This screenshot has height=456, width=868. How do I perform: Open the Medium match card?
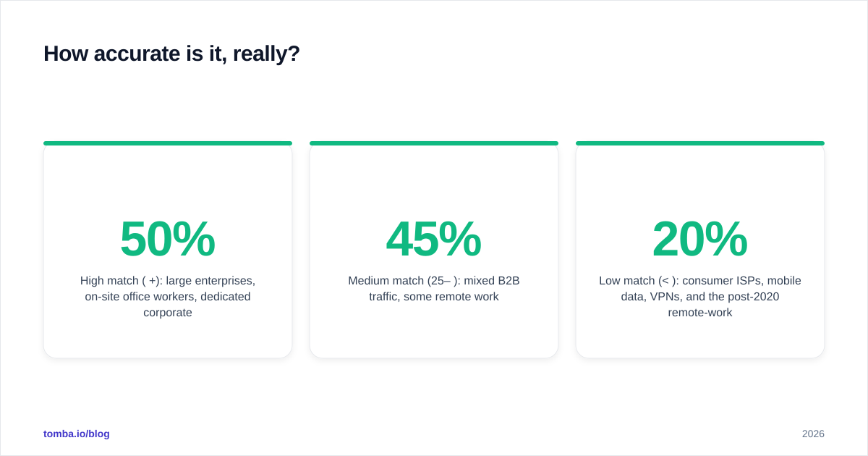434,250
